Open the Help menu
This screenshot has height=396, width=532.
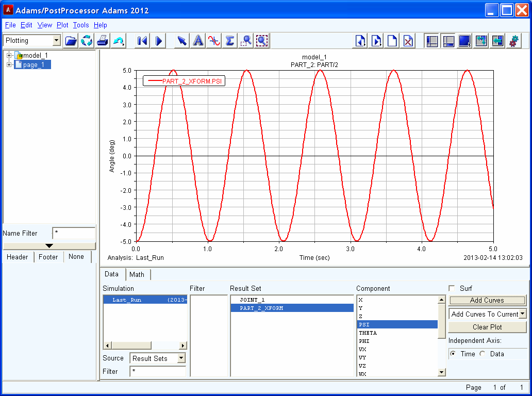click(100, 25)
